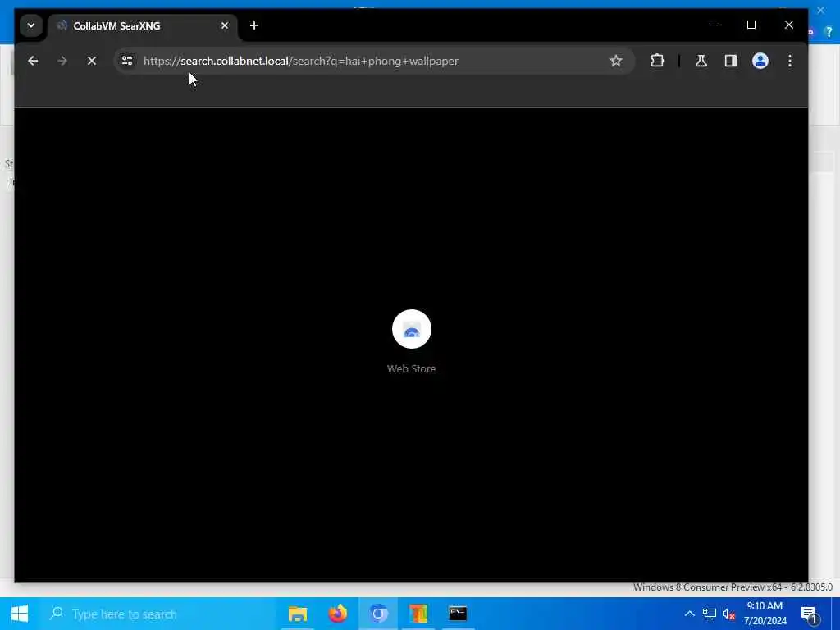Bookmark this page with the star icon
Image resolution: width=840 pixels, height=630 pixels.
pyautogui.click(x=616, y=61)
